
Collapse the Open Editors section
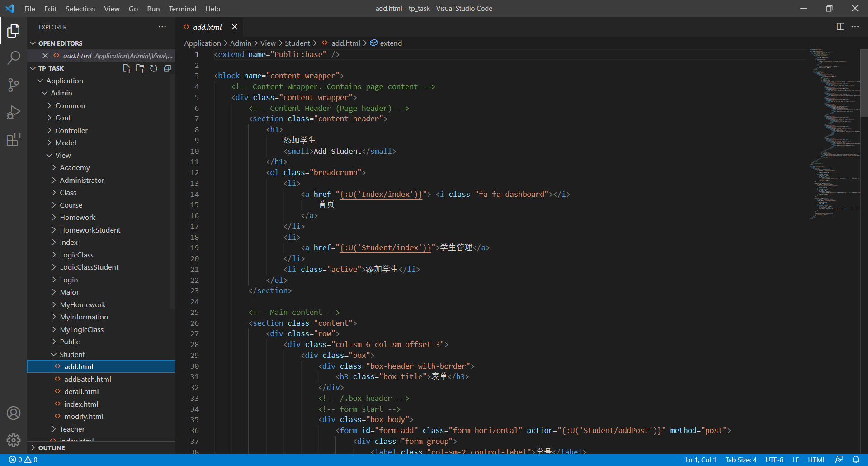point(101,43)
